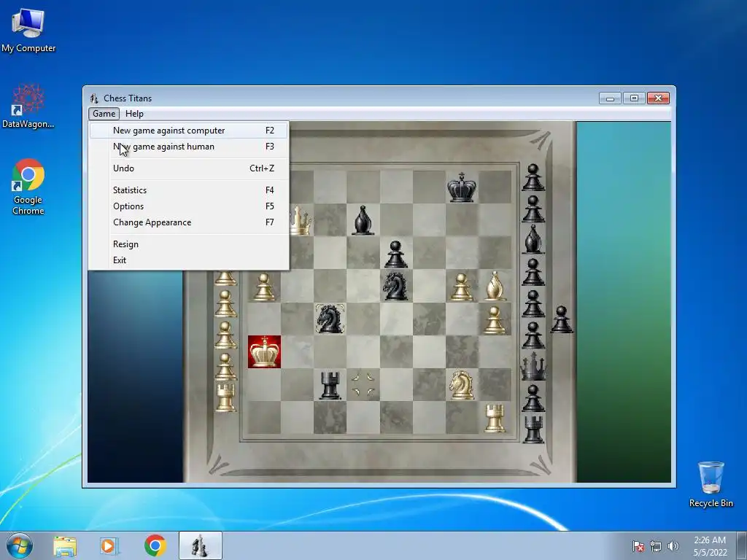Viewport: 747px width, 560px height.
Task: Select the white king on red square
Action: coord(264,352)
